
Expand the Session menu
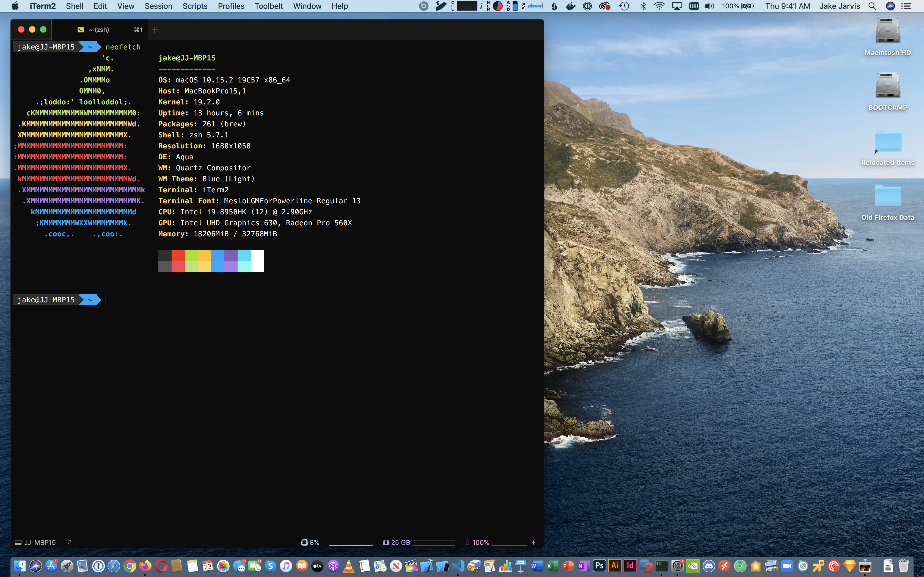pyautogui.click(x=158, y=6)
